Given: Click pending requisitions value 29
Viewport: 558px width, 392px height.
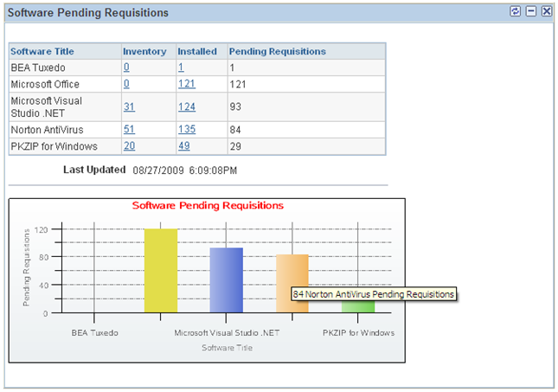Looking at the screenshot, I should pos(235,146).
